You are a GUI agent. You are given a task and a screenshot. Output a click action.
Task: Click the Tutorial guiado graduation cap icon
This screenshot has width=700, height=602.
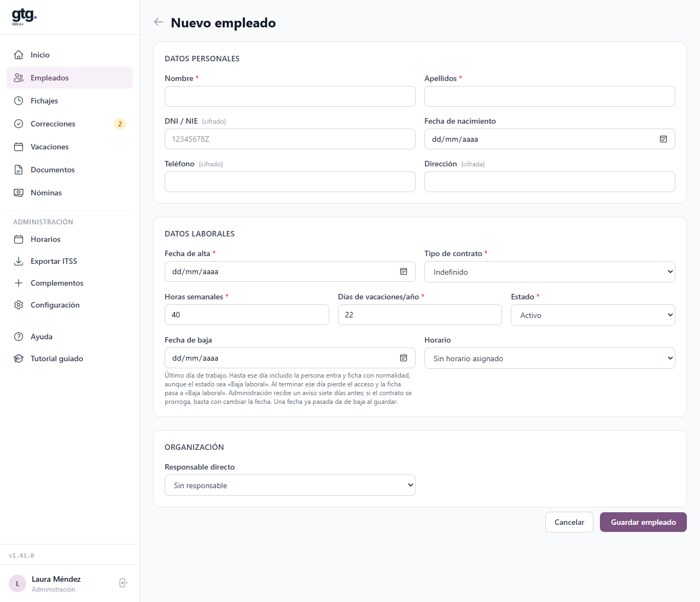click(19, 358)
